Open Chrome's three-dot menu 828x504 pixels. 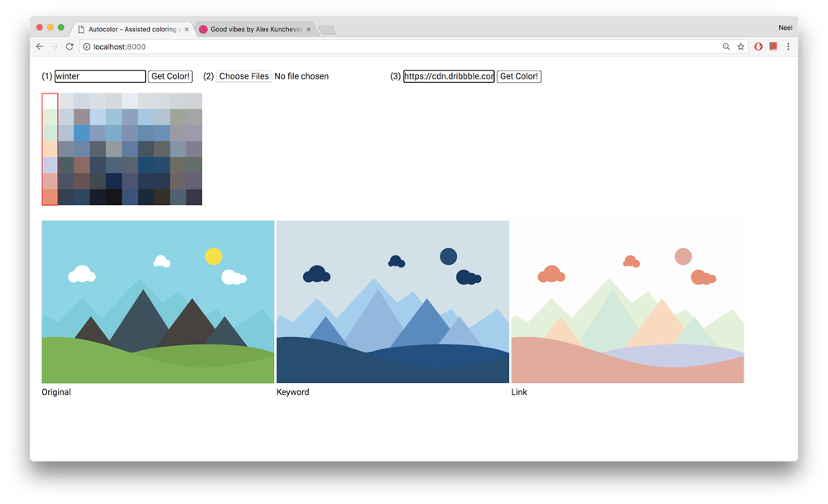pos(788,47)
